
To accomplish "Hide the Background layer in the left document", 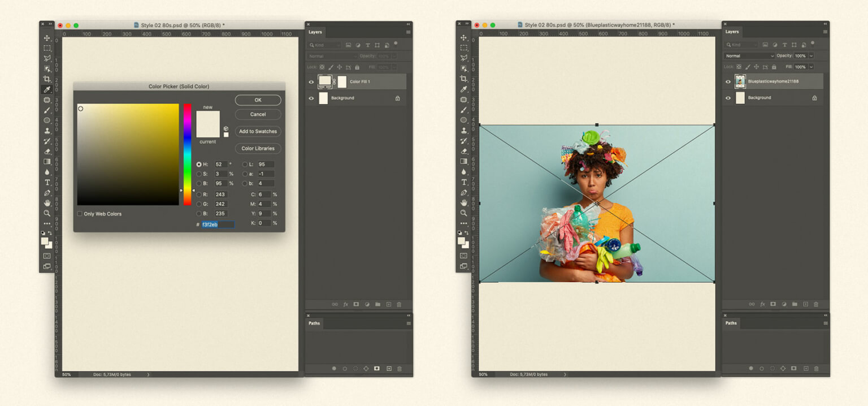I will (x=311, y=98).
